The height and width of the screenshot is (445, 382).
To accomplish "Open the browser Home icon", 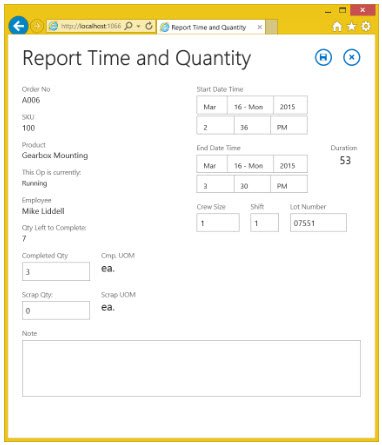I will pyautogui.click(x=337, y=26).
